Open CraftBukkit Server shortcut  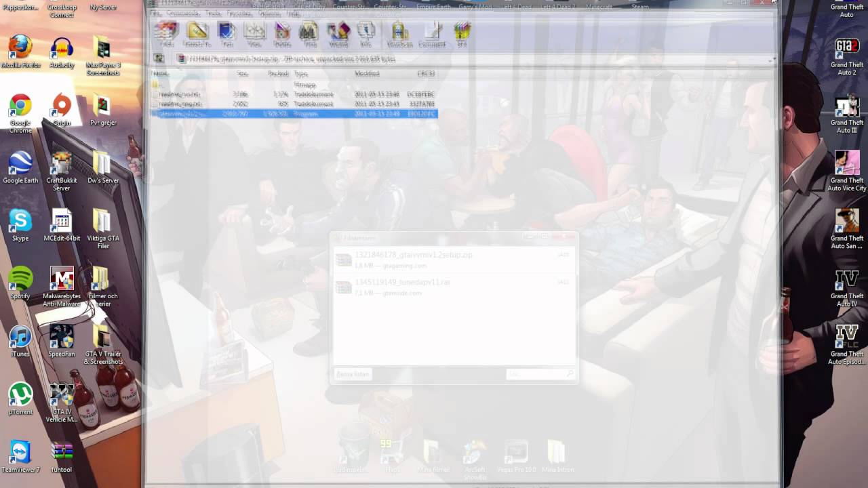point(62,171)
